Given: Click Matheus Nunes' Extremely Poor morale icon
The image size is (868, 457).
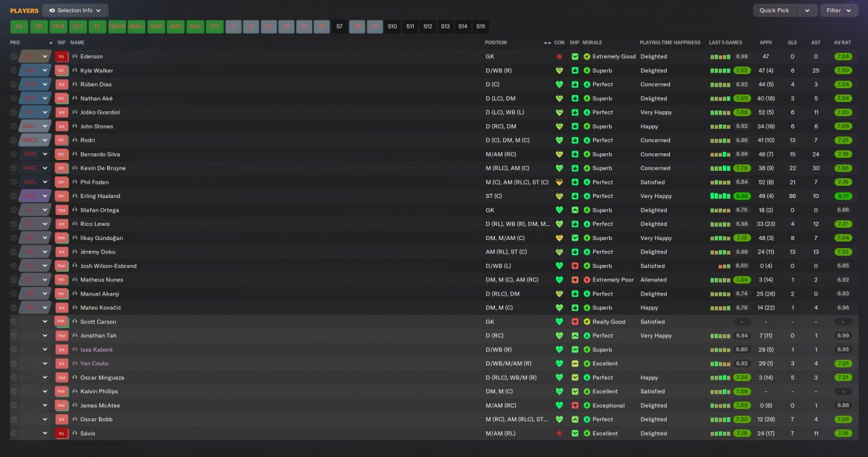Looking at the screenshot, I should pyautogui.click(x=587, y=280).
